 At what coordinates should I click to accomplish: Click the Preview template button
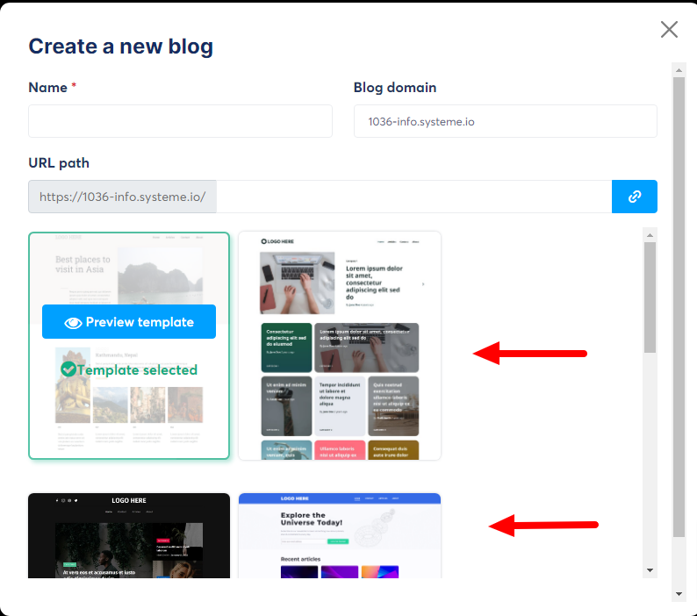click(x=129, y=322)
